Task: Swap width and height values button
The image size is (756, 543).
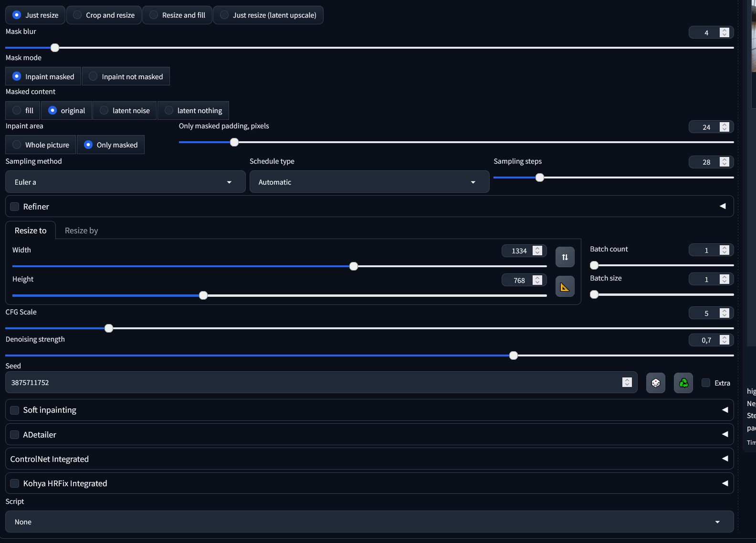Action: pos(565,257)
